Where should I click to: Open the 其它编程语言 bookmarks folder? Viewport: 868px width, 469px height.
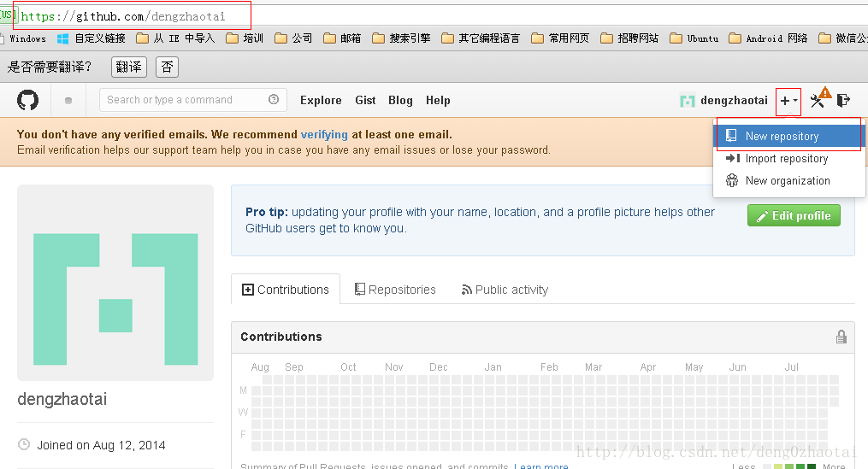tap(481, 38)
